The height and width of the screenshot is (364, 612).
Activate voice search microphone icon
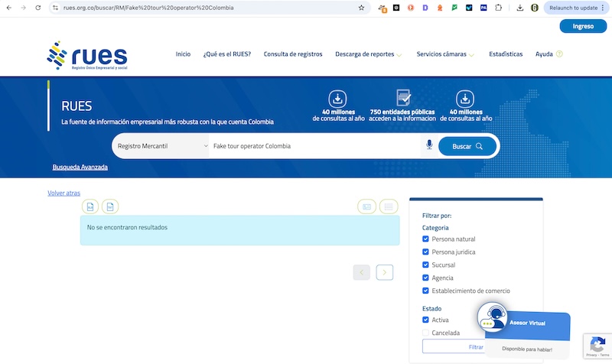[429, 145]
